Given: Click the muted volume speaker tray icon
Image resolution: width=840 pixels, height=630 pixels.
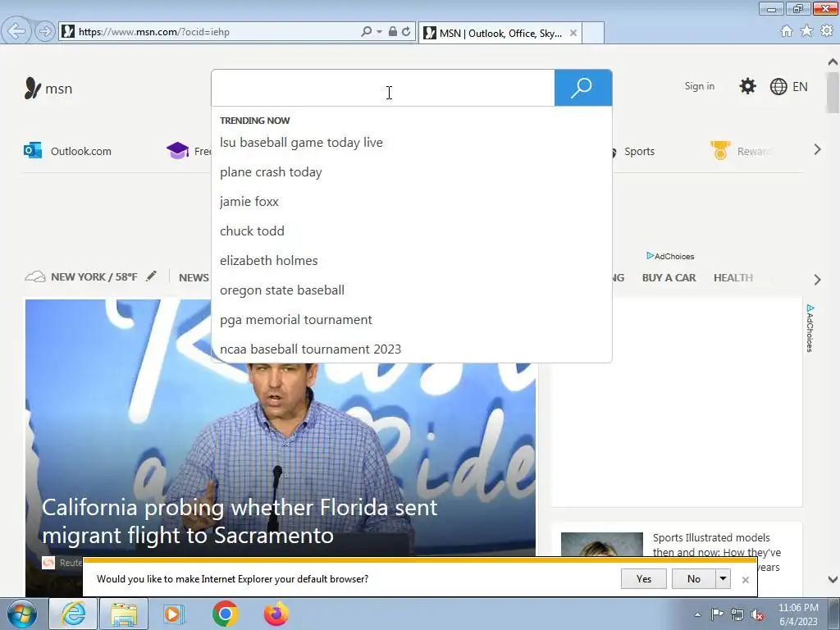Looking at the screenshot, I should pos(757,615).
